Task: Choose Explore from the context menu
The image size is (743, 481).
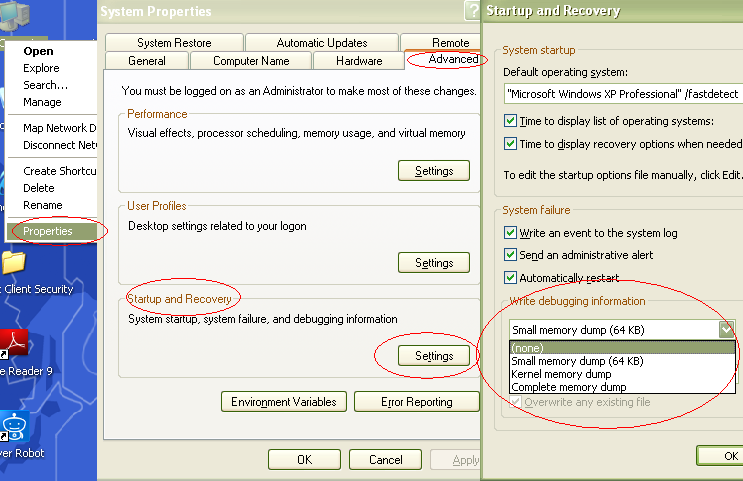Action: tap(52, 68)
